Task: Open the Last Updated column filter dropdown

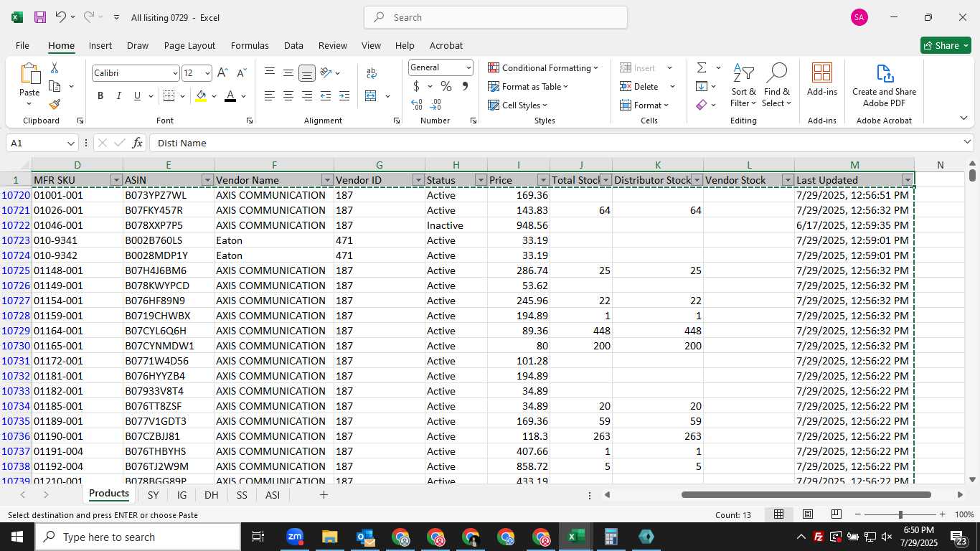Action: 908,180
